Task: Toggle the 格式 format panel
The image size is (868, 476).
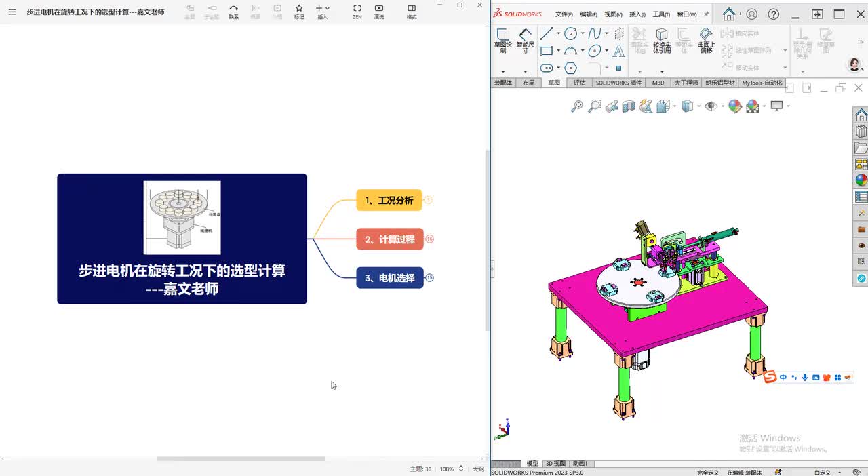Action: (x=412, y=12)
